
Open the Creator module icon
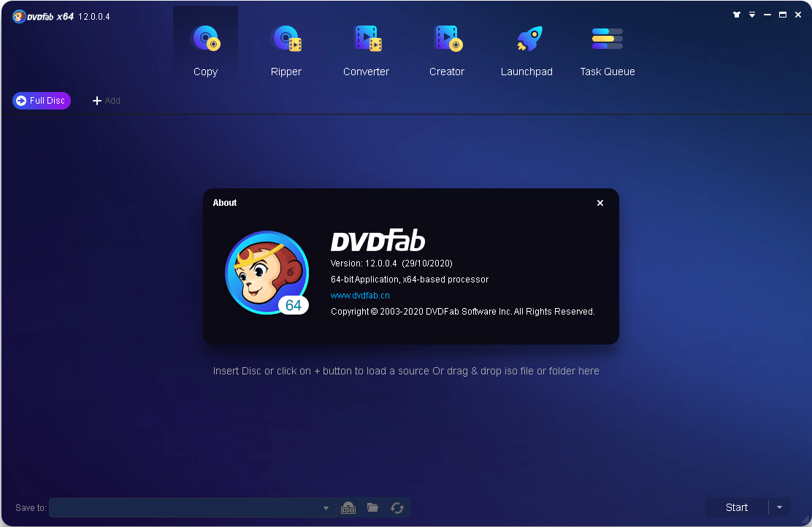448,39
